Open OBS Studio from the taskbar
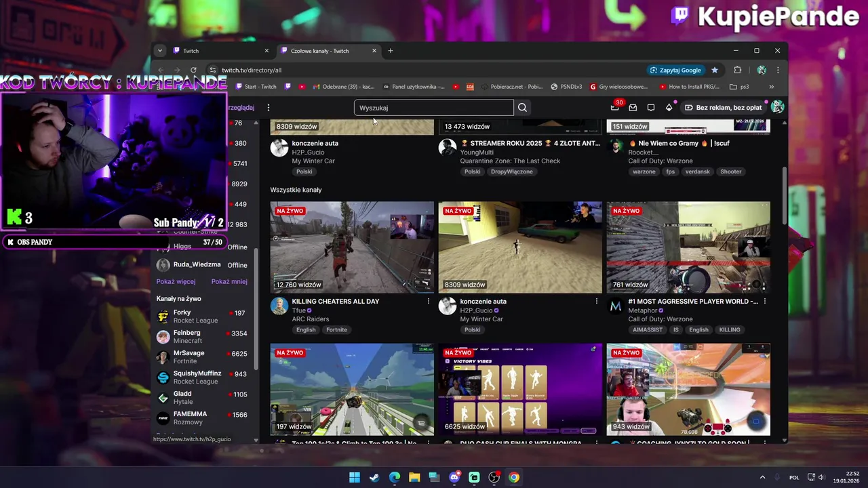This screenshot has width=868, height=488. (494, 477)
